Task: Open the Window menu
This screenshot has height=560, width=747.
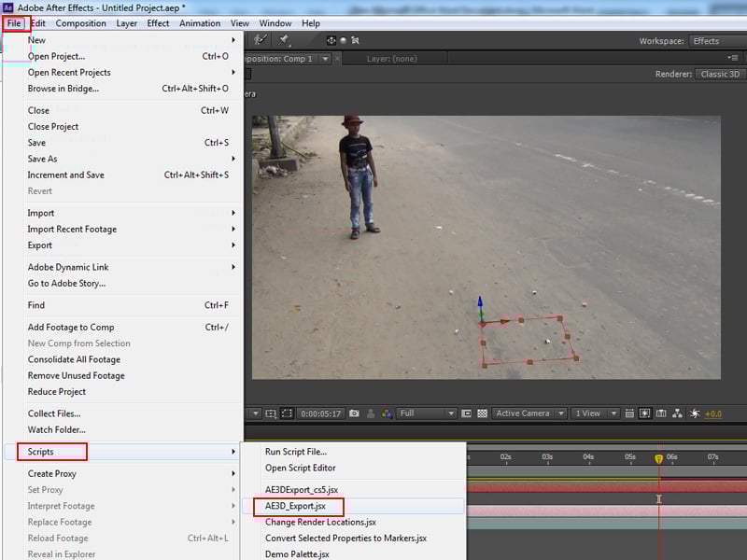Action: pyautogui.click(x=275, y=23)
